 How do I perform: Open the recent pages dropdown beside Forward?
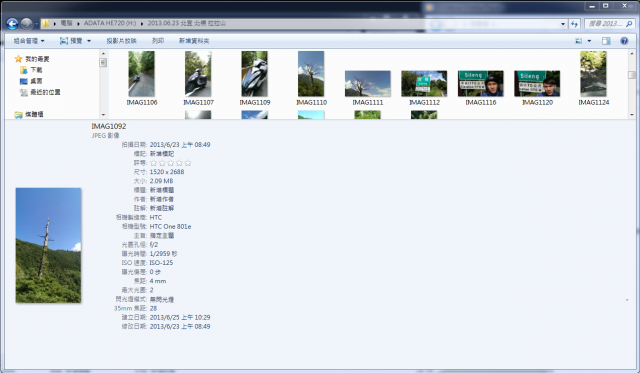(x=36, y=24)
